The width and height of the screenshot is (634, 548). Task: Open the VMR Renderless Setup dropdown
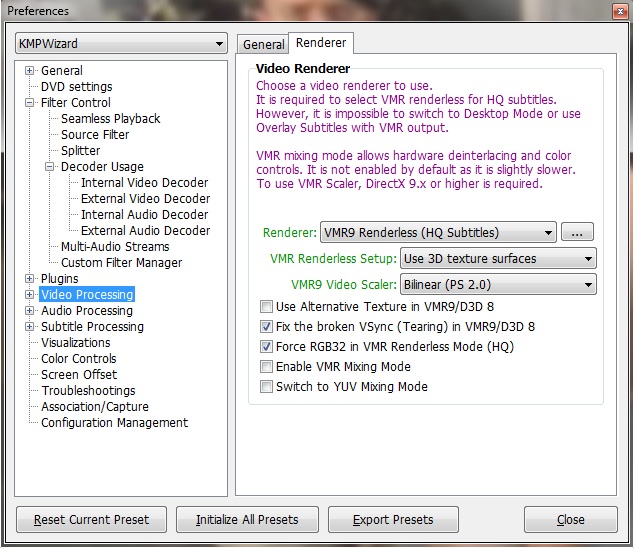coord(498,258)
